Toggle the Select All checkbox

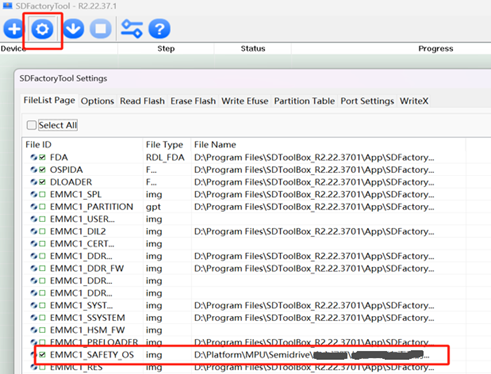[x=32, y=125]
